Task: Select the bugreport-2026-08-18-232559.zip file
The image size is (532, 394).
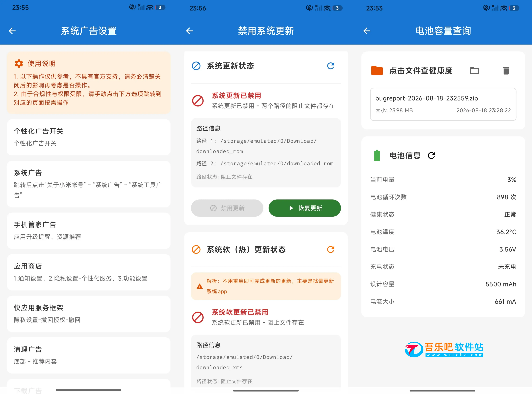Action: pos(443,104)
